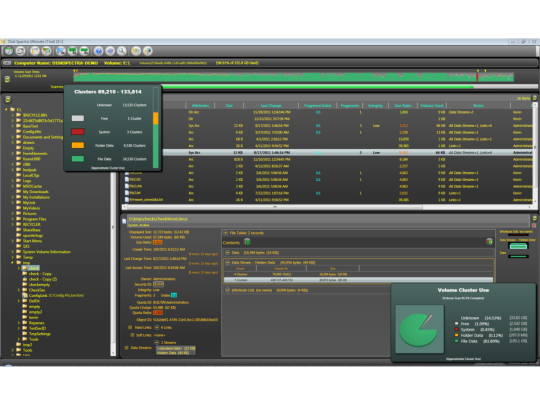The height and width of the screenshot is (405, 540).
Task: Click the green pie chart in Volume Cluster Use
Action: click(418, 330)
